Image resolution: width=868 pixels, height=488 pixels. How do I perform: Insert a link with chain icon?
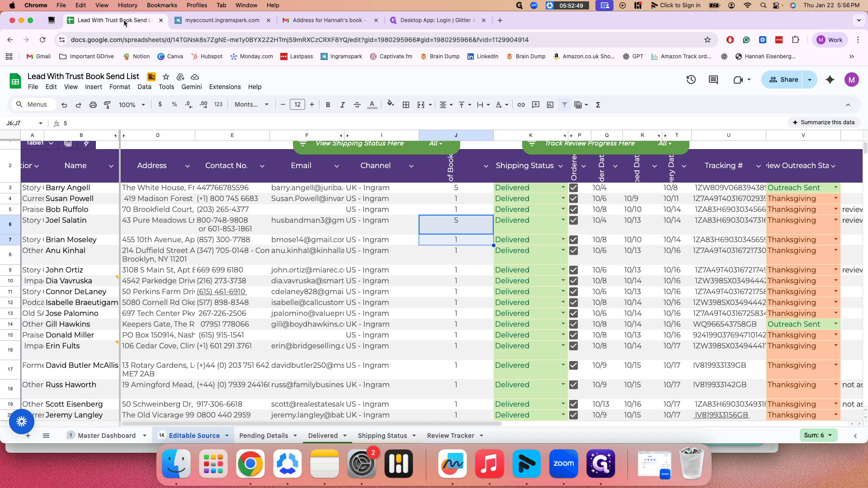point(521,105)
